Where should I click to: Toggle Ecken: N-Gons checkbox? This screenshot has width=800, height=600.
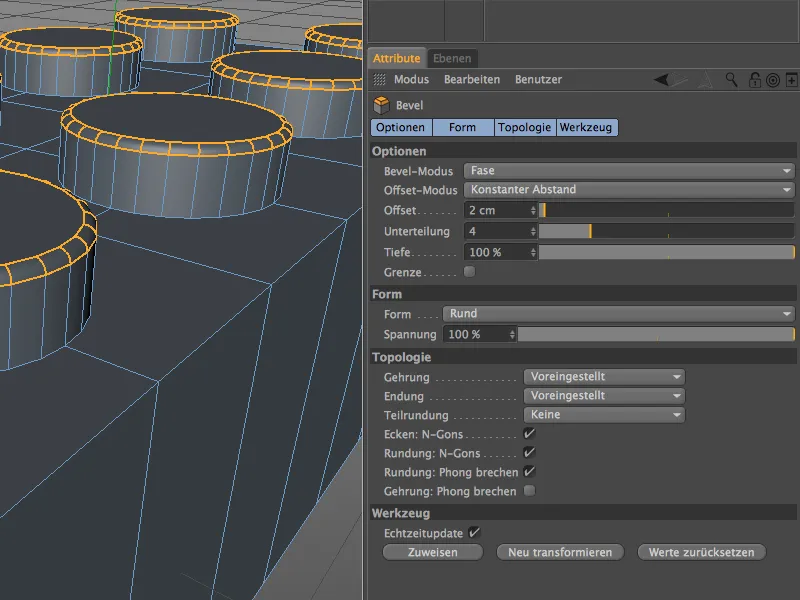tap(529, 434)
